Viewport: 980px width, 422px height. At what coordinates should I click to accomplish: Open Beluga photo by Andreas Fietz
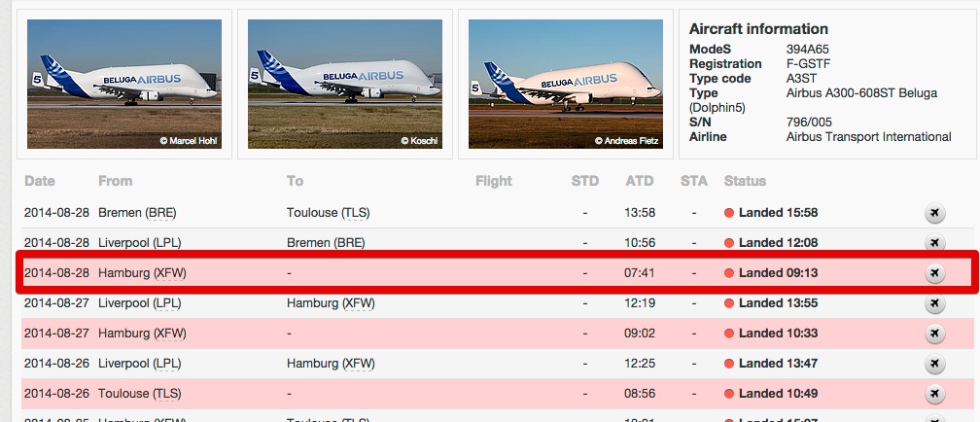pos(566,85)
